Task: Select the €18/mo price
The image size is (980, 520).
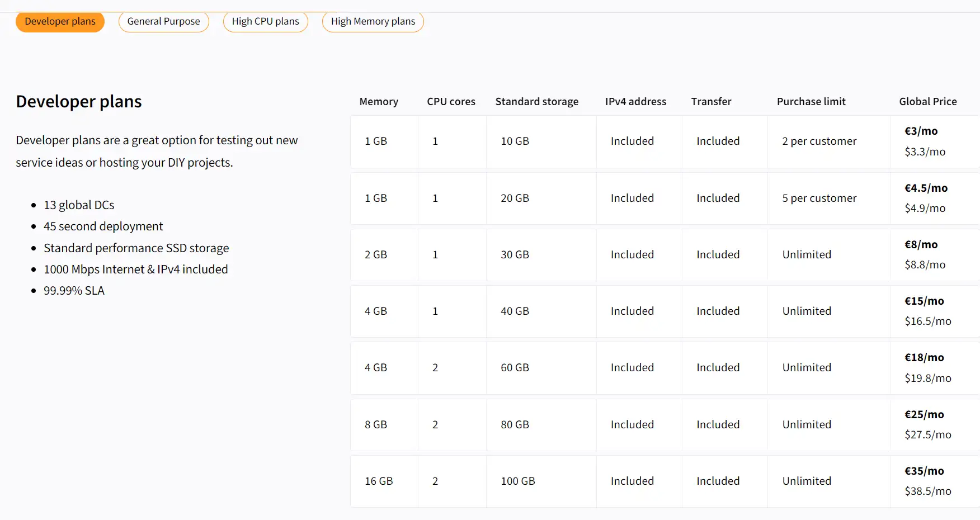Action: [x=924, y=358]
